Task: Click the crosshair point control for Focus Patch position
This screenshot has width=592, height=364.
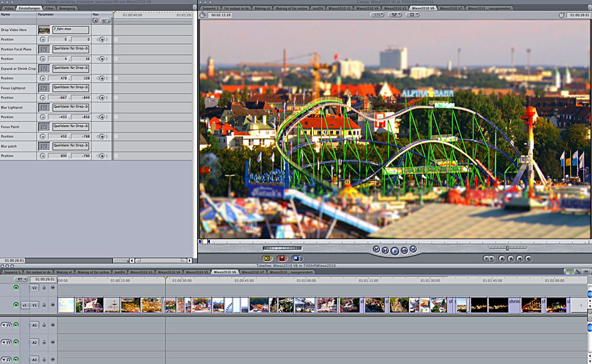Action: (43, 137)
